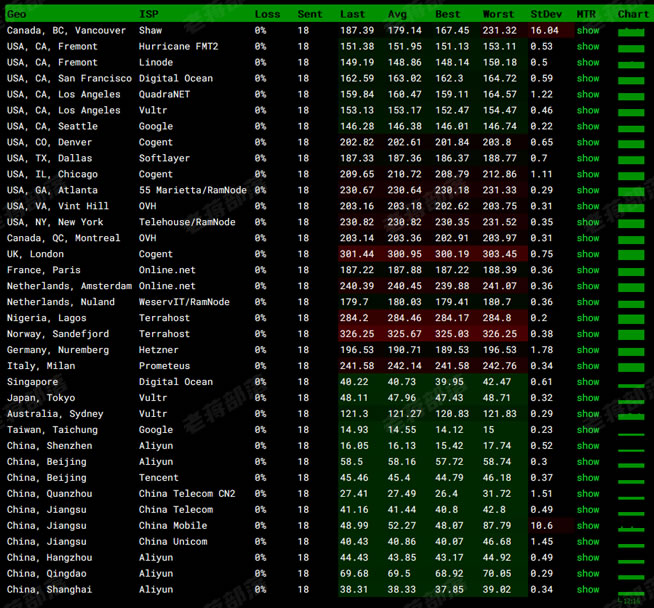Show MTR for Japan Tokyo Vultr row
Viewport: 654px width, 608px height.
click(588, 398)
